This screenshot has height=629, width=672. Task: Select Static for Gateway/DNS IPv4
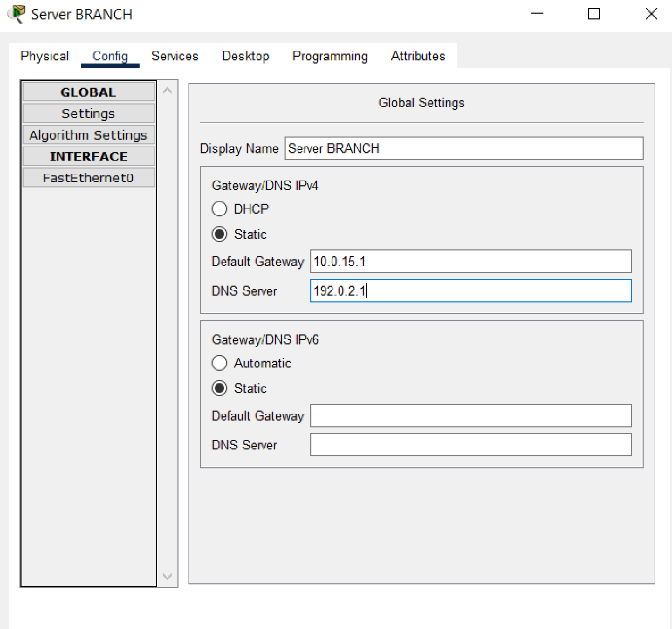[219, 234]
